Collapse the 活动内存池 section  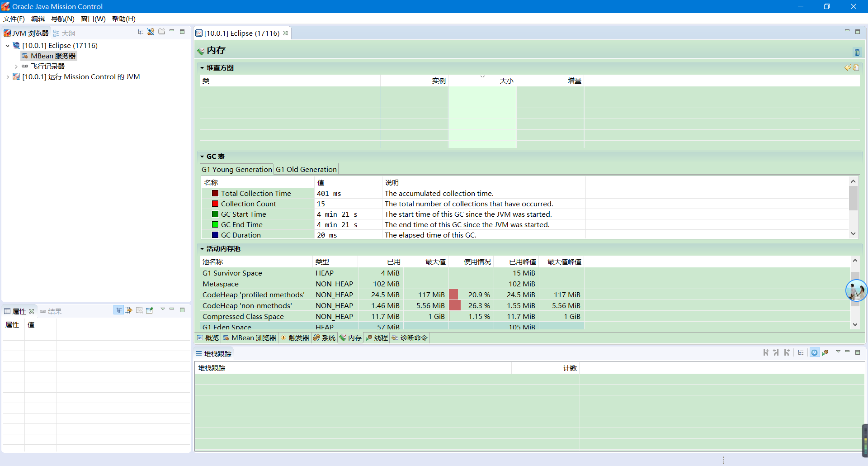[202, 249]
